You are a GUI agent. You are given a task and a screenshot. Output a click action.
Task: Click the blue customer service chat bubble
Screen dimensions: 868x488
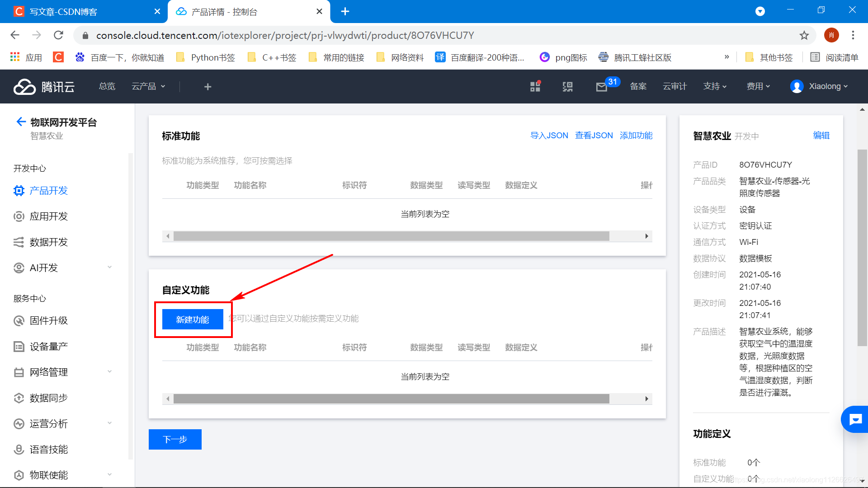pyautogui.click(x=855, y=420)
